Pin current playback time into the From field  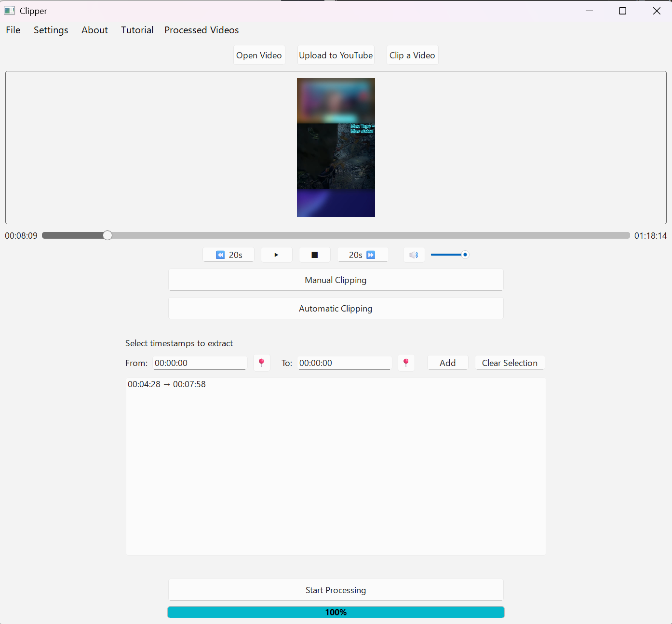click(x=261, y=363)
